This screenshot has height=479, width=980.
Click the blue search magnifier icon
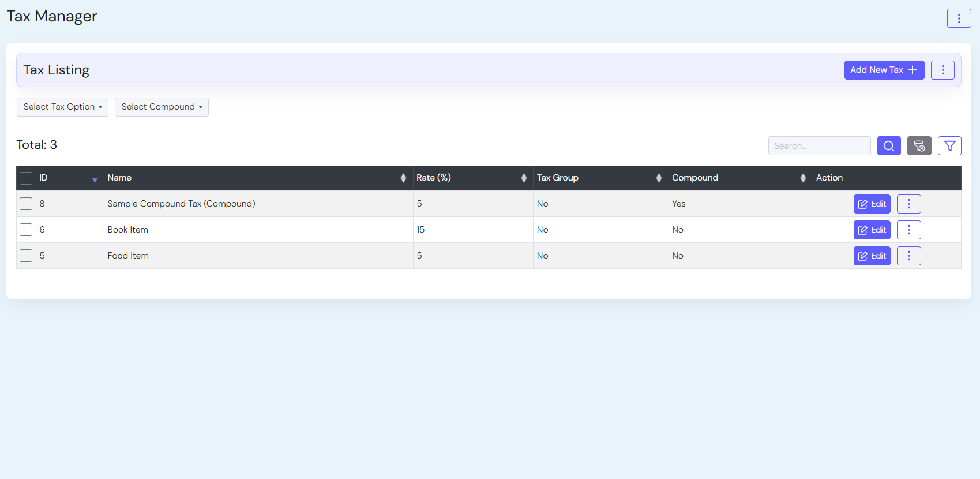(x=889, y=146)
